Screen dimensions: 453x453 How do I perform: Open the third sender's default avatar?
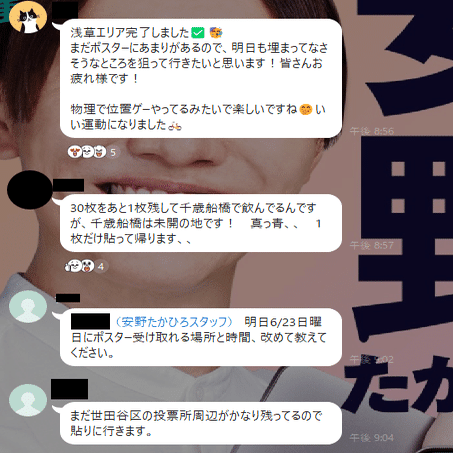pos(28,306)
